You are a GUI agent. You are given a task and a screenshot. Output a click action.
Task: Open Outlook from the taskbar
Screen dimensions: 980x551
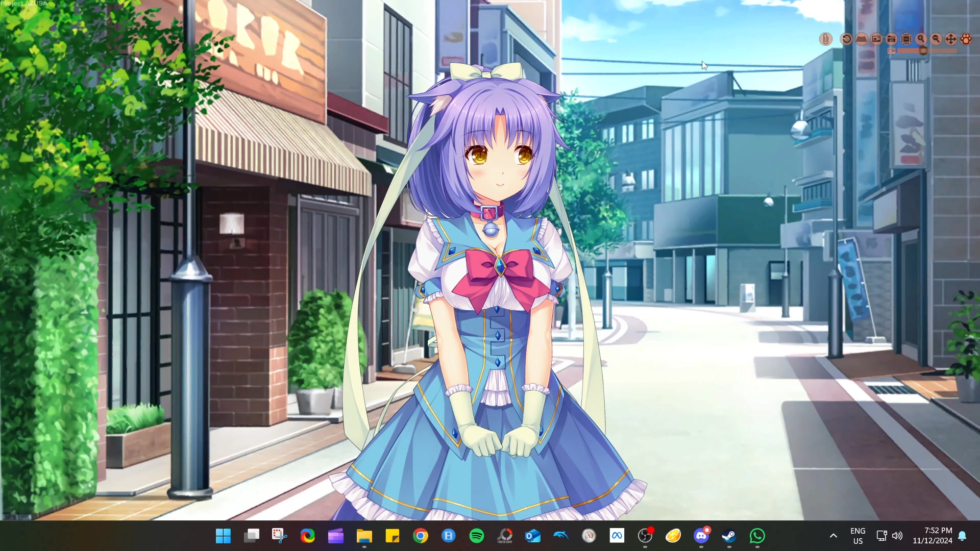pyautogui.click(x=533, y=536)
